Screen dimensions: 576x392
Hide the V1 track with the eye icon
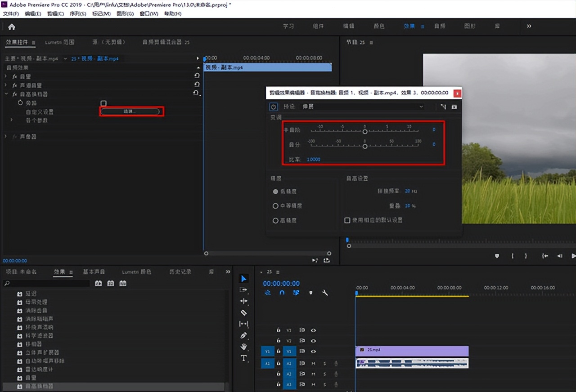click(x=313, y=351)
